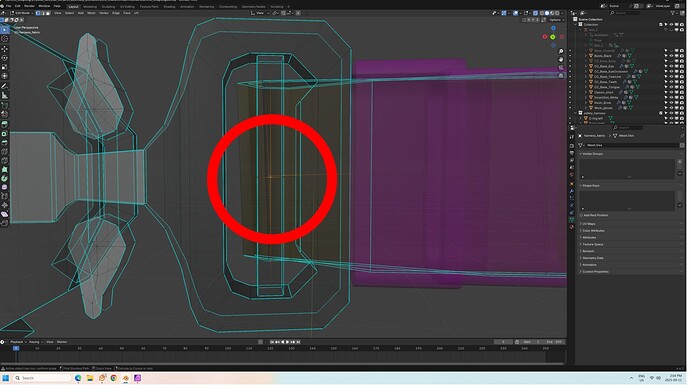690x388 pixels.
Task: Open the Mesh menu in viewport header
Action: [92, 13]
